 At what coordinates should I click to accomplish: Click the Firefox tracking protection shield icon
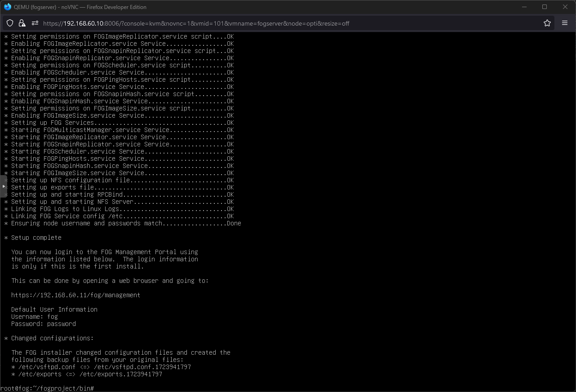9,23
